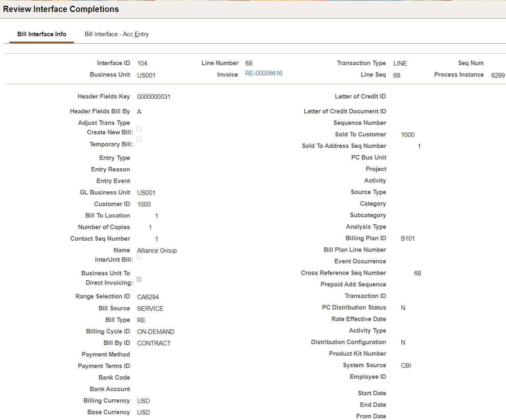The height and width of the screenshot is (420, 506).
Task: Click the Name value Alliance Group
Action: pos(157,250)
